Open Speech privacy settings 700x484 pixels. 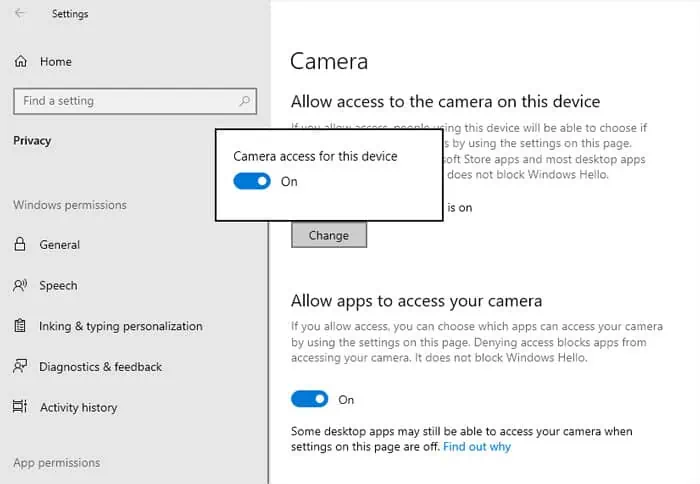pos(58,285)
